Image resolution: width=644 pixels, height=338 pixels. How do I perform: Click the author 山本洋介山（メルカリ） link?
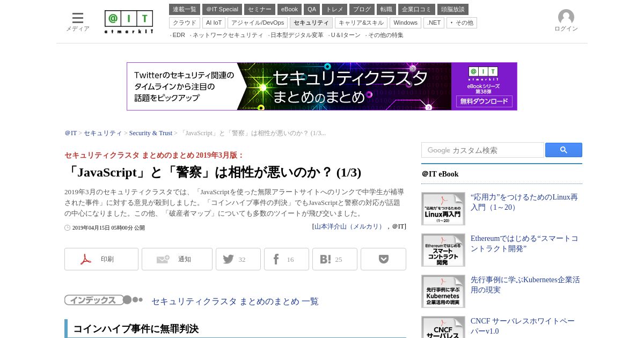(349, 226)
